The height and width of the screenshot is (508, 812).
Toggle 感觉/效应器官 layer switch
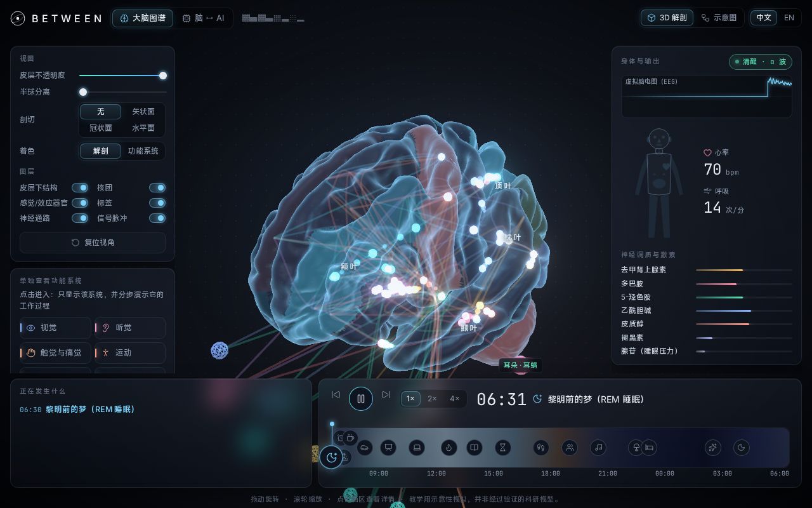click(x=80, y=203)
